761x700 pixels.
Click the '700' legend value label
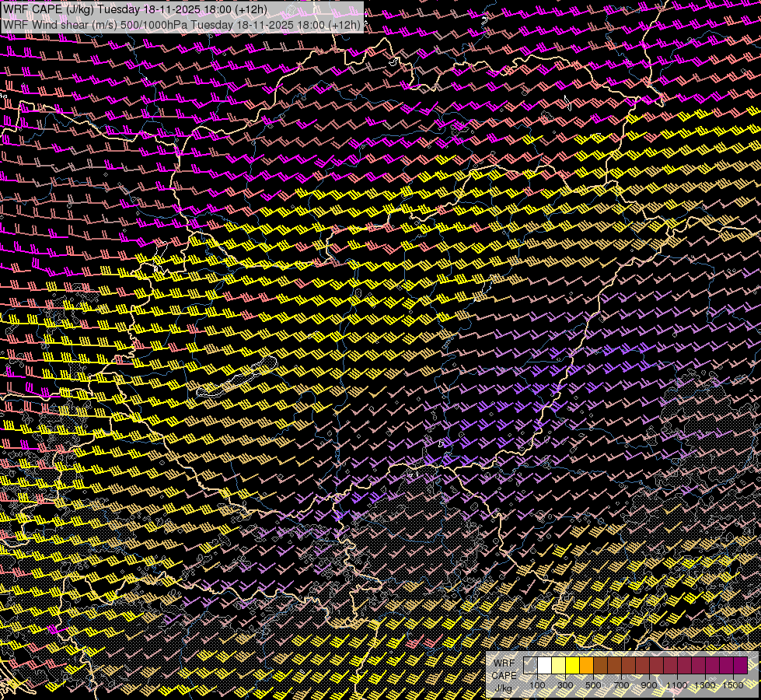(x=621, y=685)
